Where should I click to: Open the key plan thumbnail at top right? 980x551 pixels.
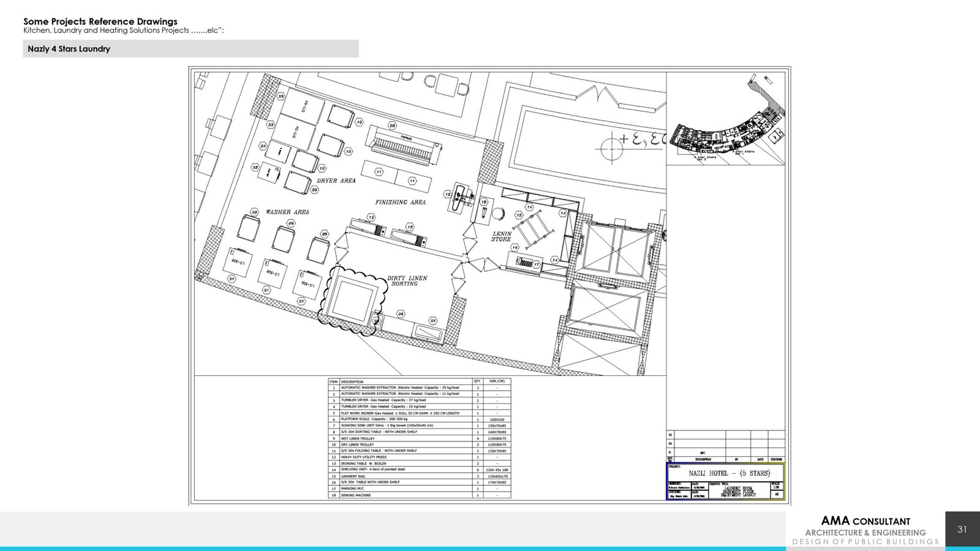tap(726, 119)
